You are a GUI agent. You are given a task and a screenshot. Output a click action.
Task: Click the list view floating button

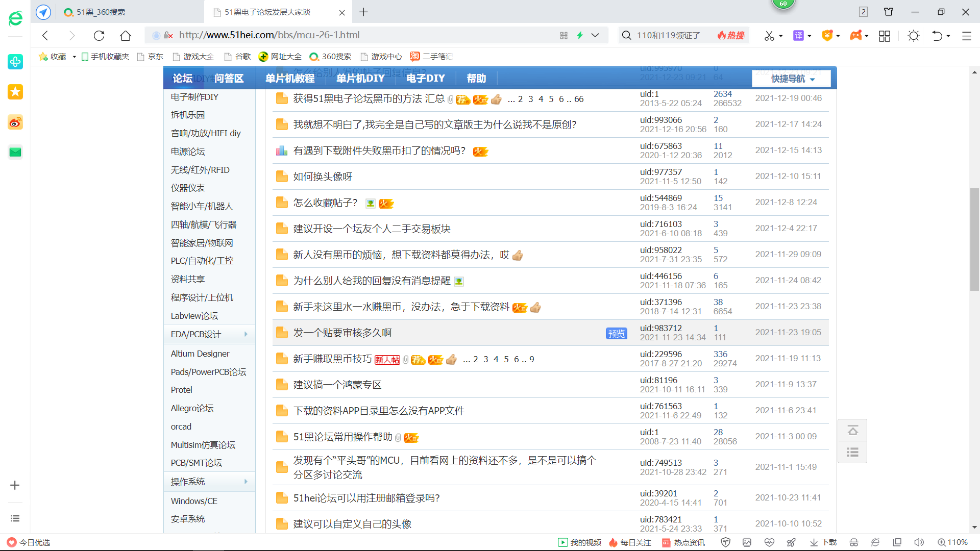tap(852, 453)
